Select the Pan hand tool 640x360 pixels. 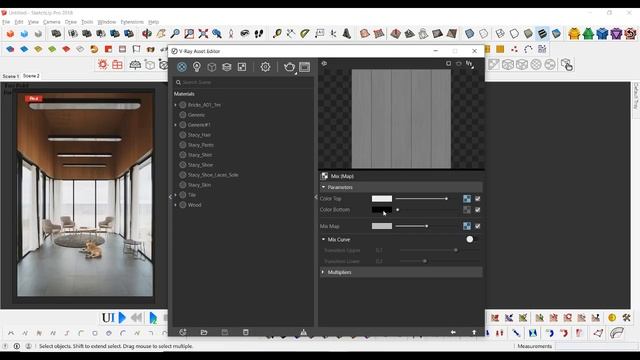pos(161,33)
